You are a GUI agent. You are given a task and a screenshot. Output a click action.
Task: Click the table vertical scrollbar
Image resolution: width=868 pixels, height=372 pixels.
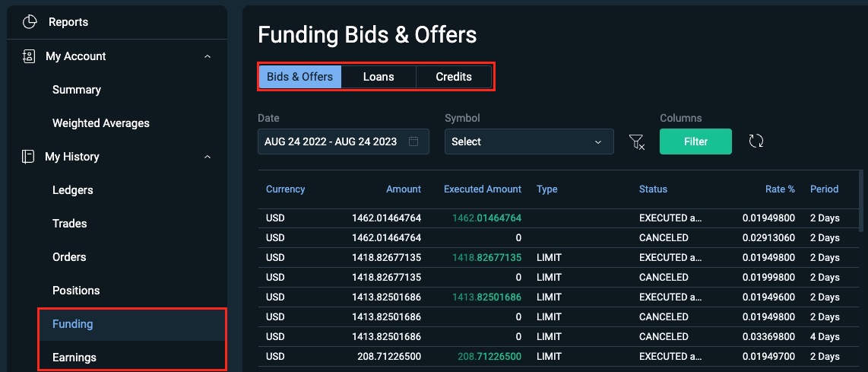pyautogui.click(x=860, y=202)
